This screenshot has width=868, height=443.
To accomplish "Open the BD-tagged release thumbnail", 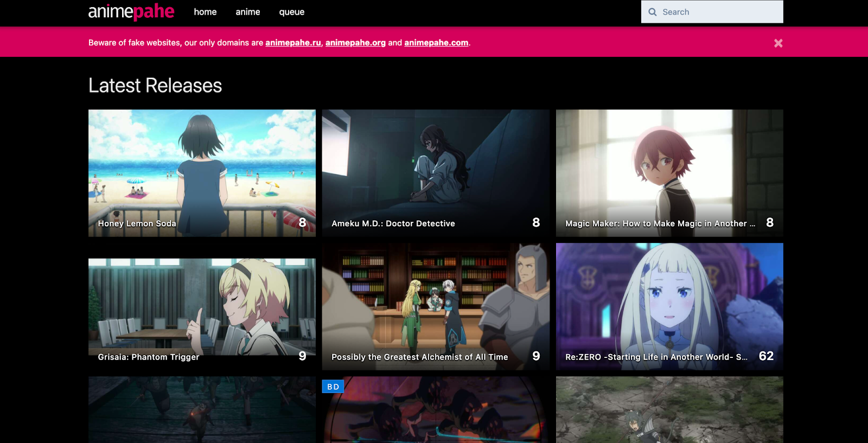I will pos(436,410).
